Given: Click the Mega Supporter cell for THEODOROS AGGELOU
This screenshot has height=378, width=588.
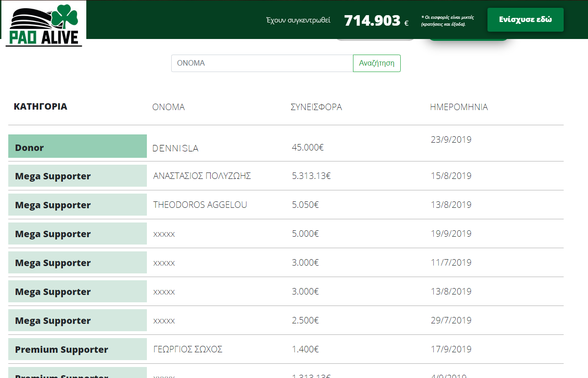Looking at the screenshot, I should [78, 205].
